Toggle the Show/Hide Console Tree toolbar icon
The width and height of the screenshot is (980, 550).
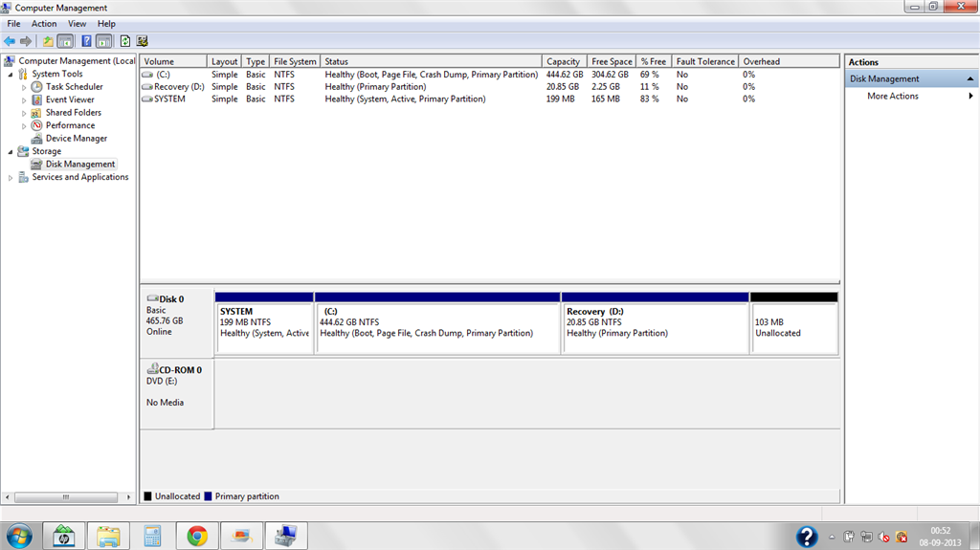pos(65,41)
